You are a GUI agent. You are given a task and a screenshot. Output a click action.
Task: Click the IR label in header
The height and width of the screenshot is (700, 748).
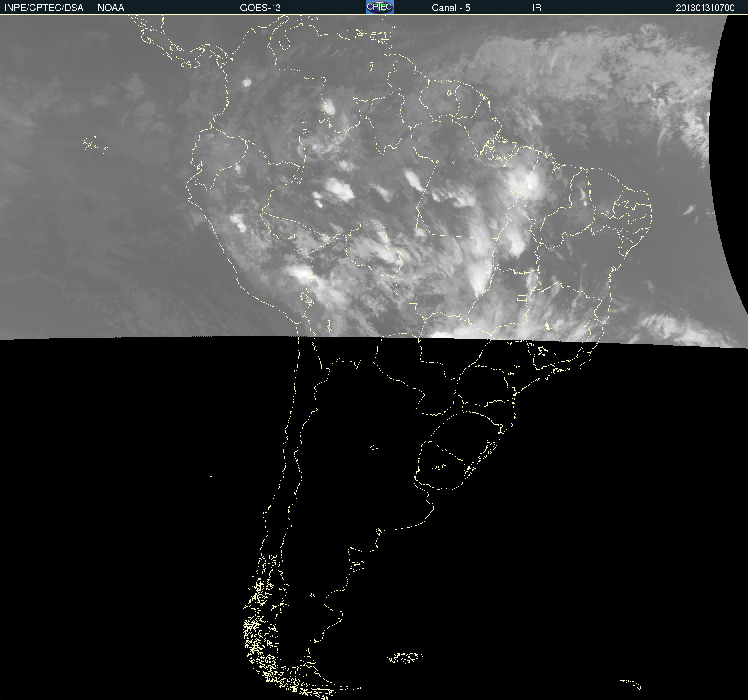tap(536, 8)
